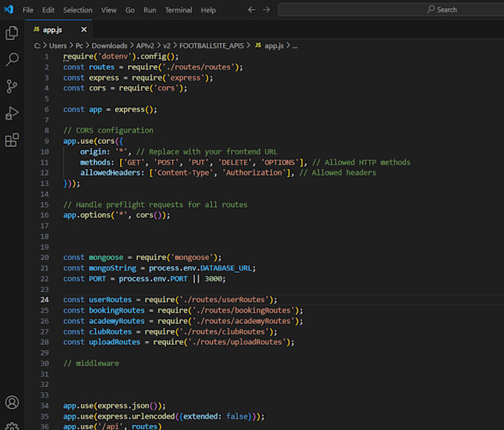Click the Search command center box
This screenshot has height=430, width=504.
[x=391, y=10]
